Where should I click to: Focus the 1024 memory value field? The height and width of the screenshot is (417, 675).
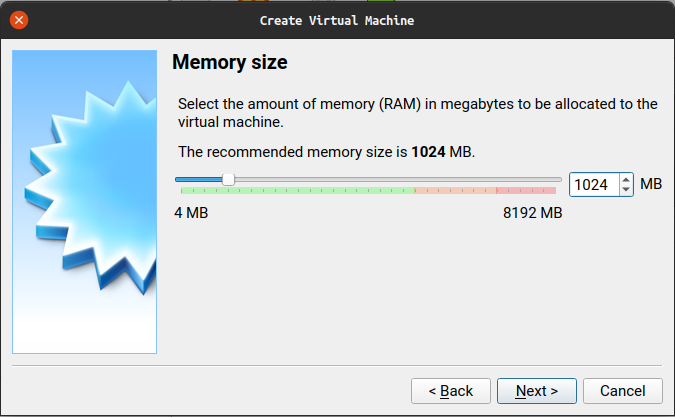594,185
